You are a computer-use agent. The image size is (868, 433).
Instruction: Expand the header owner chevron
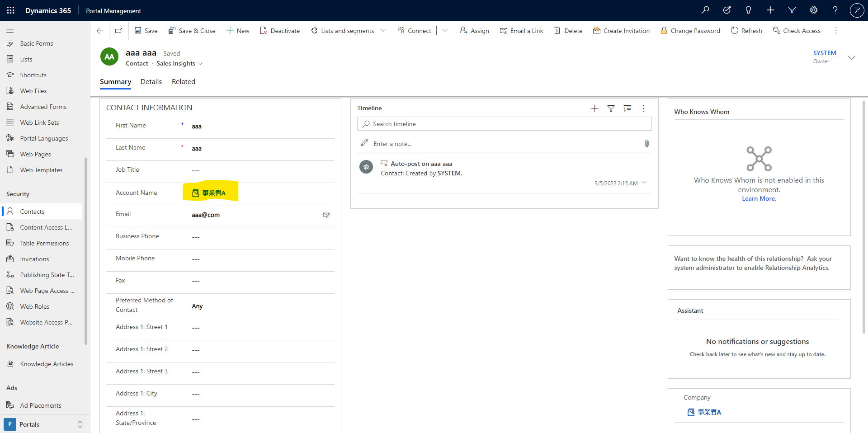click(x=852, y=57)
